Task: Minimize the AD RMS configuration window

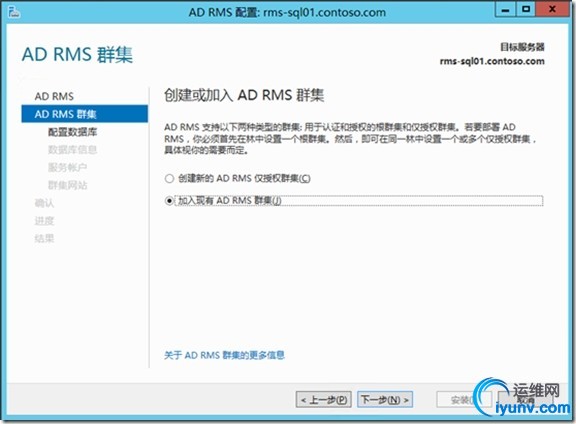Action: click(505, 10)
